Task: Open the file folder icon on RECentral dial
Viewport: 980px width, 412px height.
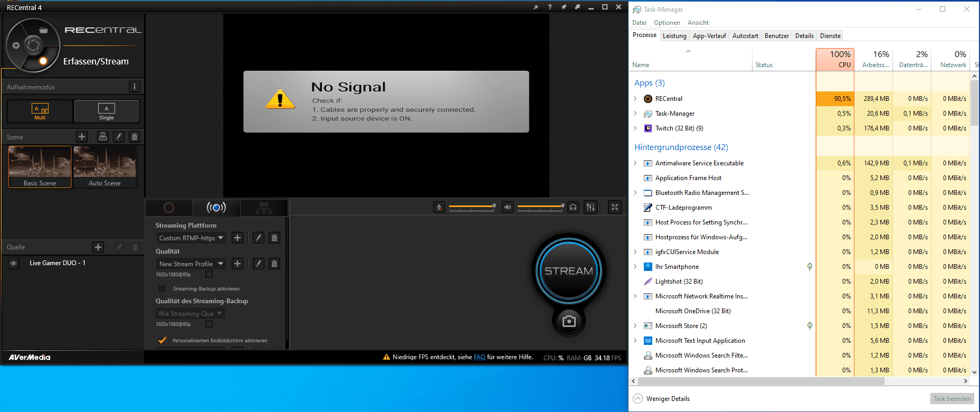Action: point(44,30)
